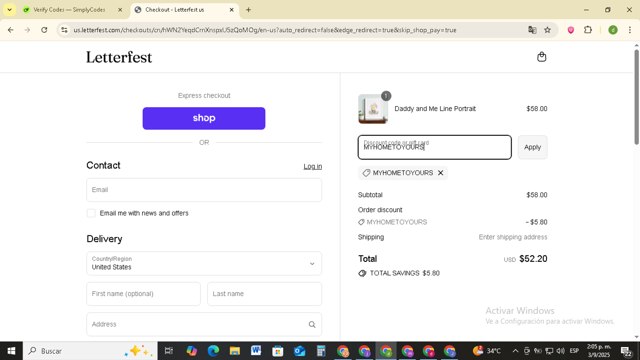Open the Chrome profile avatar

click(613, 30)
